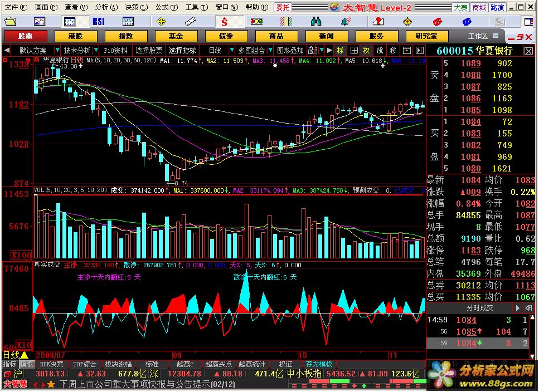Click the 14:59 trade row price 1084
539x392 pixels.
click(x=466, y=320)
